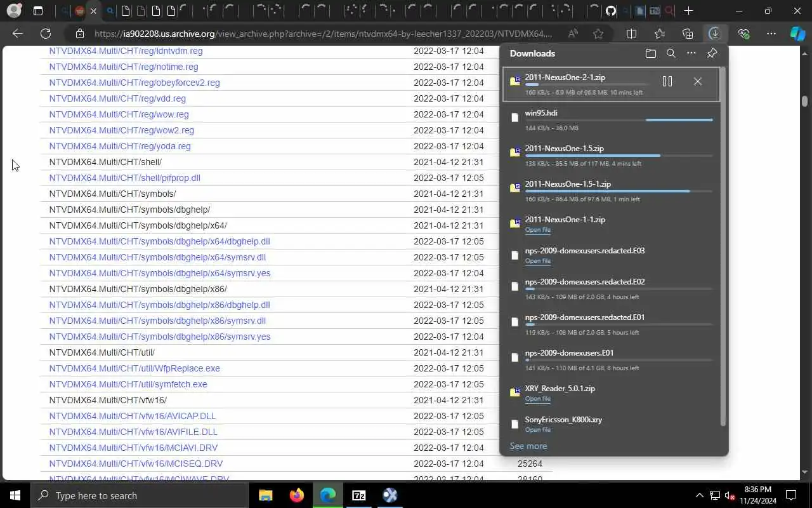Open reg/wow.reg file link
The width and height of the screenshot is (812, 508).
coord(119,114)
